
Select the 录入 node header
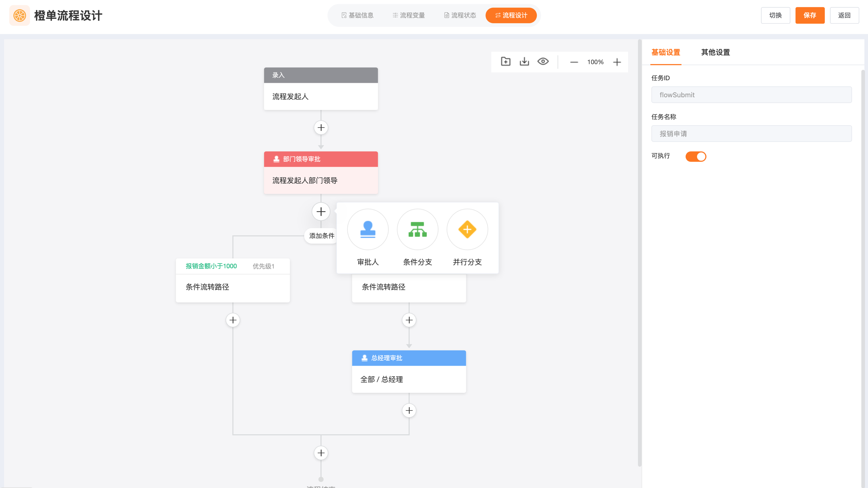pyautogui.click(x=321, y=75)
